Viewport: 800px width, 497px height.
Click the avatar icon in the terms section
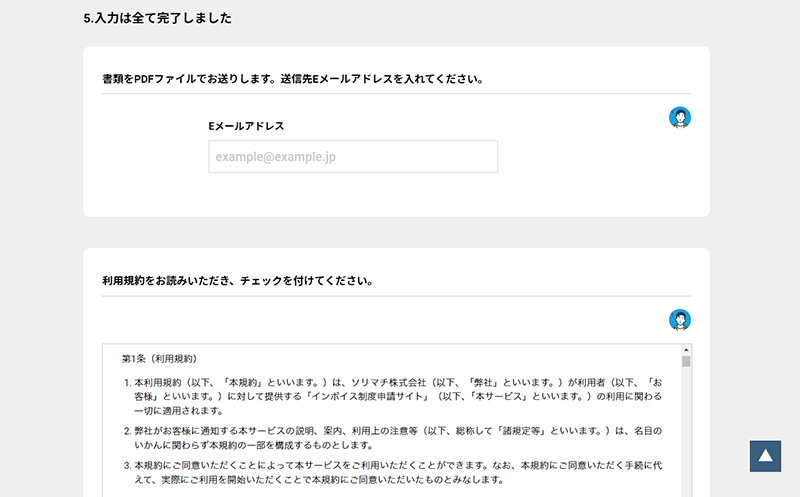tap(680, 320)
